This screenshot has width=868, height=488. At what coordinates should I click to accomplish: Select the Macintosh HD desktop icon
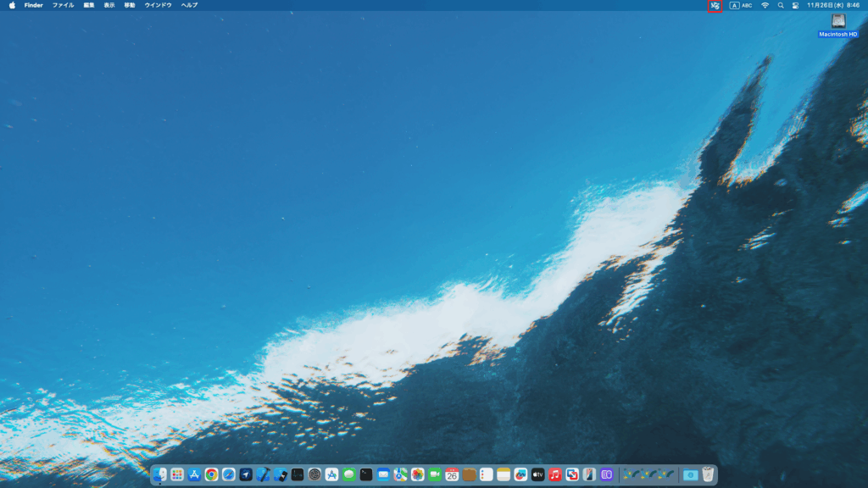(838, 22)
